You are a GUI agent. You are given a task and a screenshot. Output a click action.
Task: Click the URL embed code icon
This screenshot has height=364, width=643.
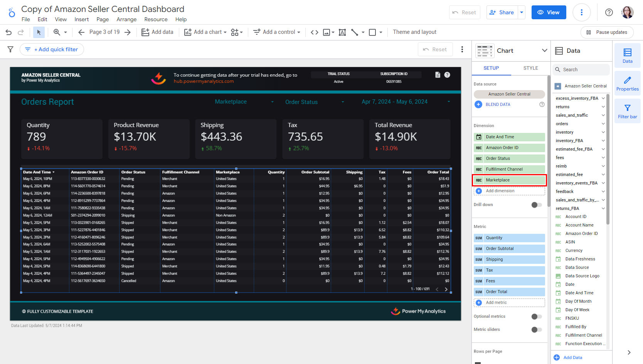[x=315, y=32]
